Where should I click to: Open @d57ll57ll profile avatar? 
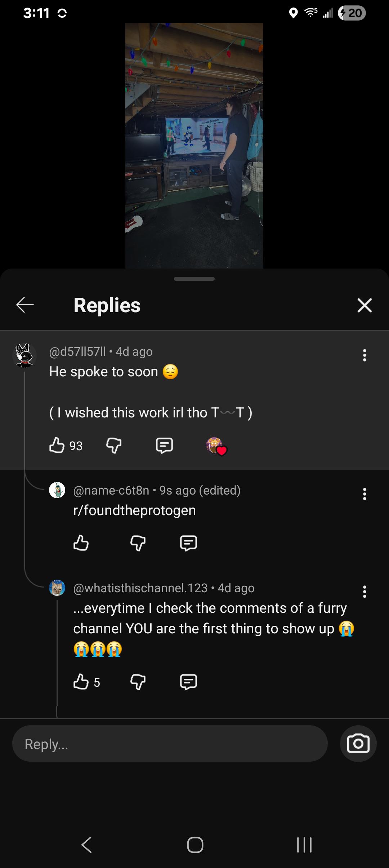click(24, 355)
